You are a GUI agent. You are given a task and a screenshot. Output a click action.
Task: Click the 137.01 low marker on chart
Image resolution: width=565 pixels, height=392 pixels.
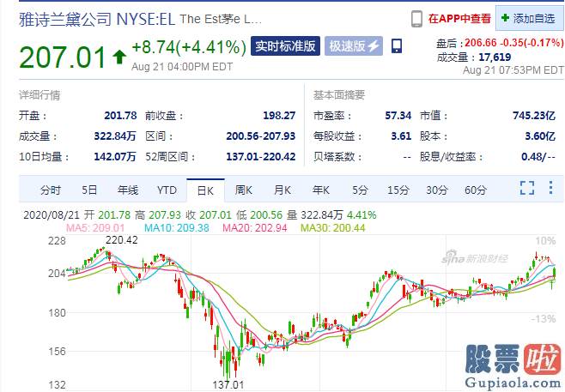tap(228, 384)
